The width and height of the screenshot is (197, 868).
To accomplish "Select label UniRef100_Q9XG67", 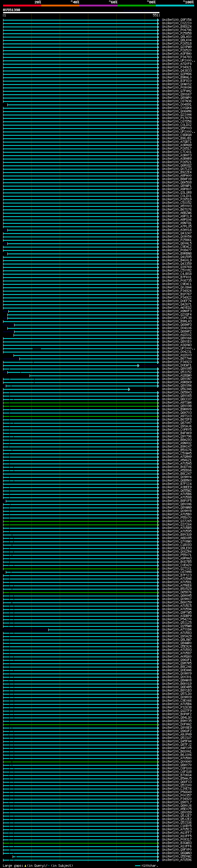I will tap(176, 94).
